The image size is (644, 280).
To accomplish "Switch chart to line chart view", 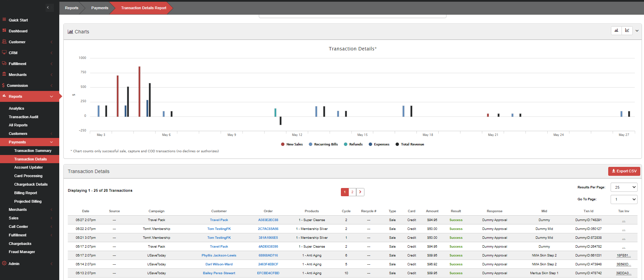I will tap(627, 31).
